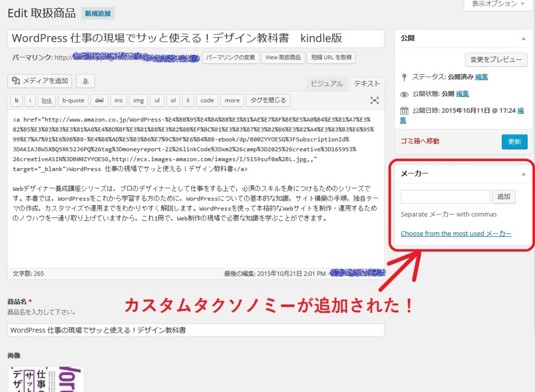Click the del quicktag button
This screenshot has width=535, height=392.
click(x=99, y=100)
